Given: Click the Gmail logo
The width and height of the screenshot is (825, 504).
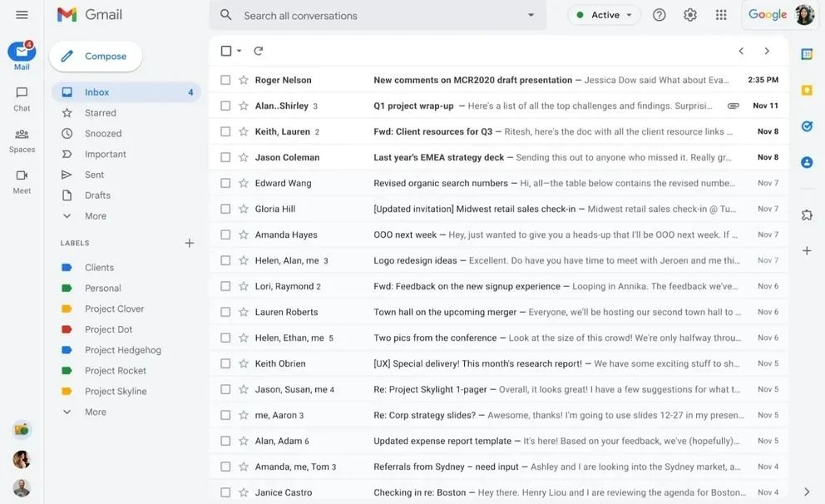Looking at the screenshot, I should (90, 15).
